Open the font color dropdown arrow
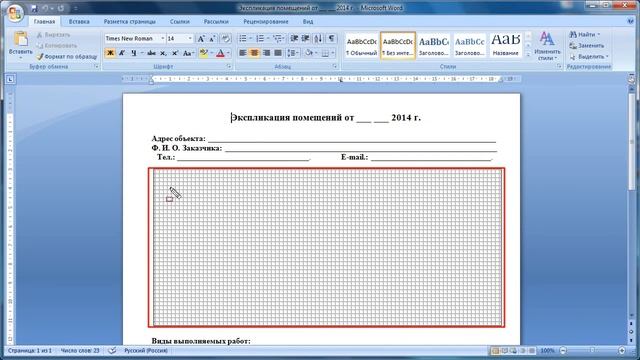This screenshot has width=640, height=360. [228, 53]
